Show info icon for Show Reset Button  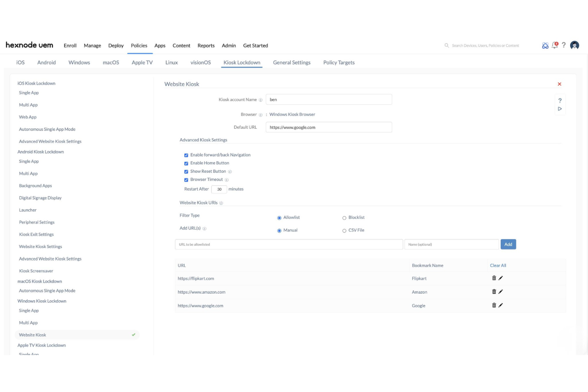(230, 172)
